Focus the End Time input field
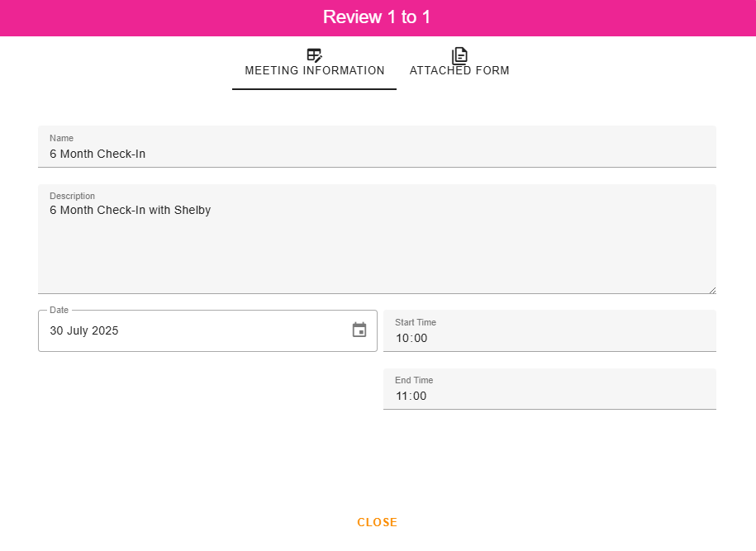756x551 pixels. coord(549,396)
